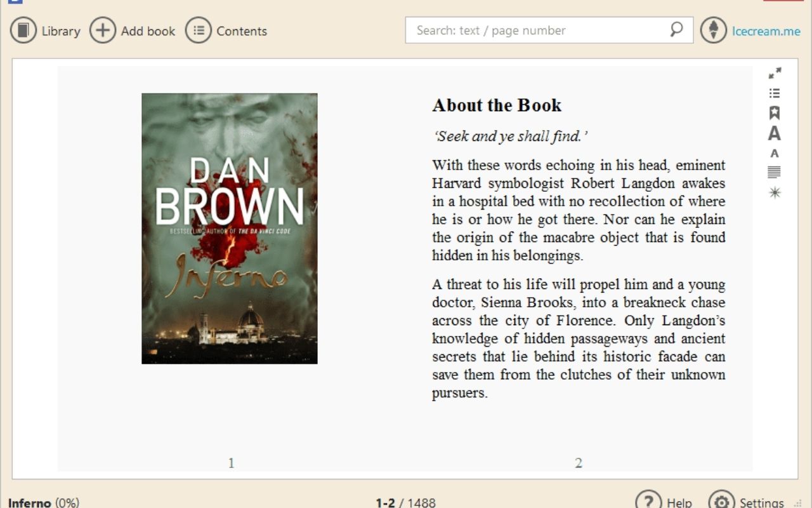Click the Inferno book cover image
812x508 pixels.
230,229
